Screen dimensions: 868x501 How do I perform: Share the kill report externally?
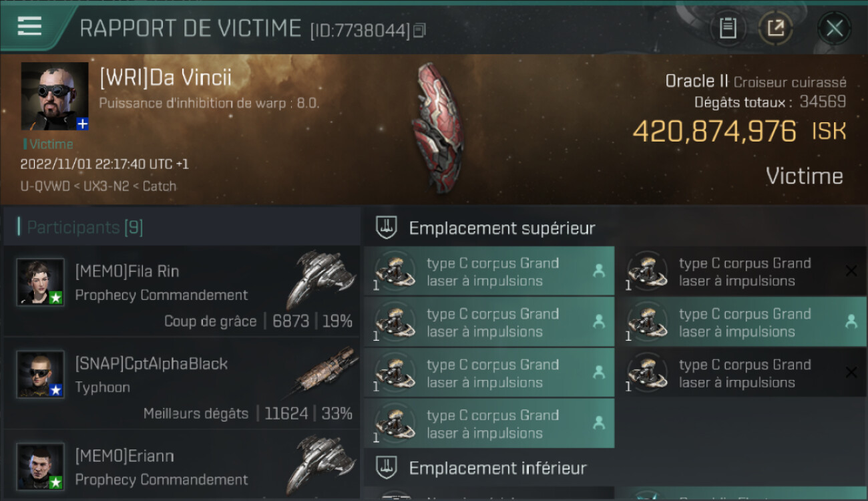pyautogui.click(x=775, y=28)
